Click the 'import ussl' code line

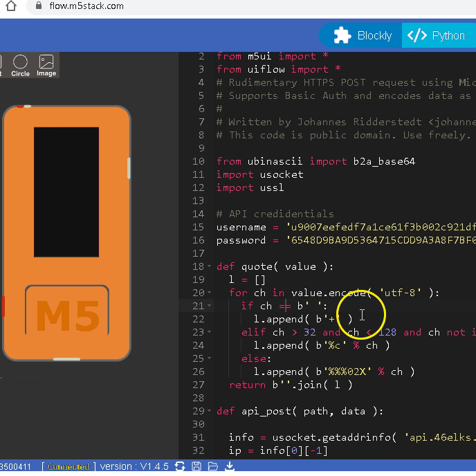250,187
